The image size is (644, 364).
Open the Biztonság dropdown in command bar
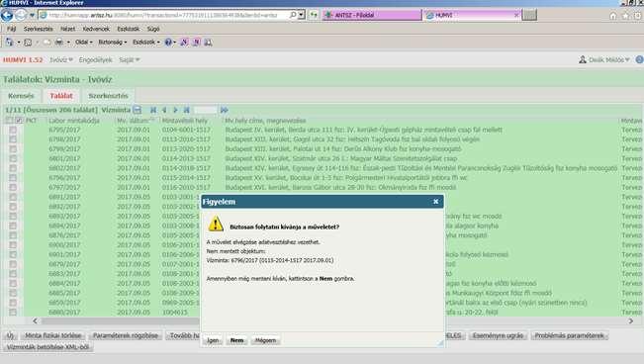click(113, 42)
